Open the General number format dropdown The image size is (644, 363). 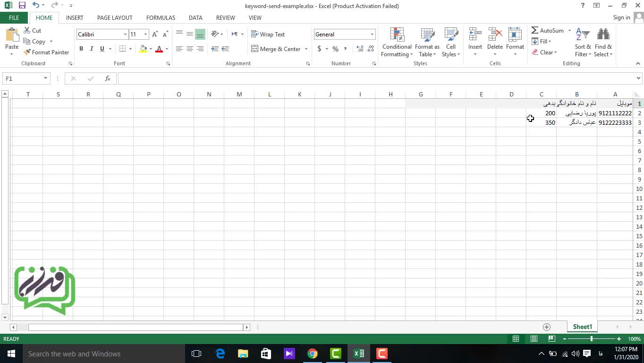tap(372, 35)
